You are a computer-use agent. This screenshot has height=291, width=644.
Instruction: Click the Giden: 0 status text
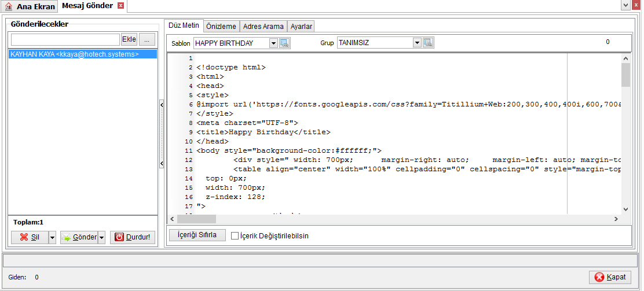(23, 277)
